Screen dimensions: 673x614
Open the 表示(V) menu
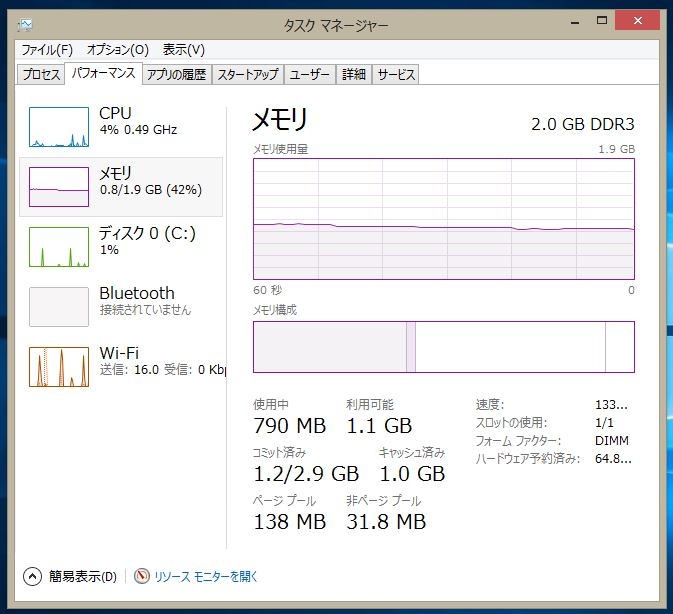tap(184, 50)
